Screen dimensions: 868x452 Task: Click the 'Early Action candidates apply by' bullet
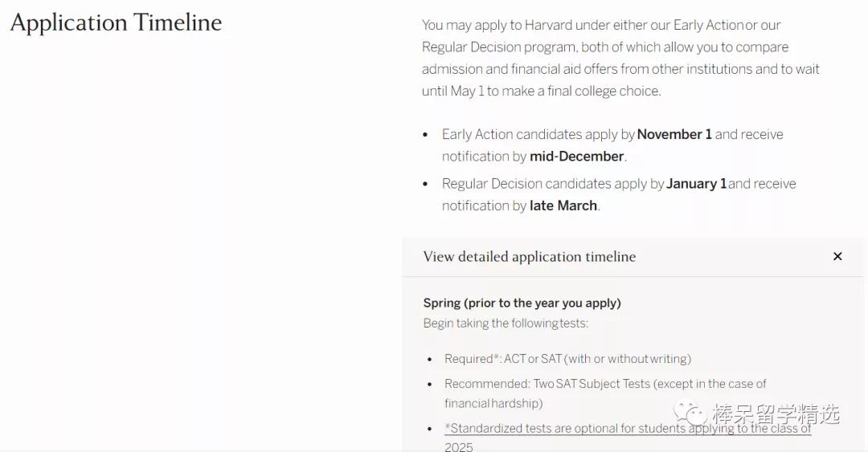point(612,145)
